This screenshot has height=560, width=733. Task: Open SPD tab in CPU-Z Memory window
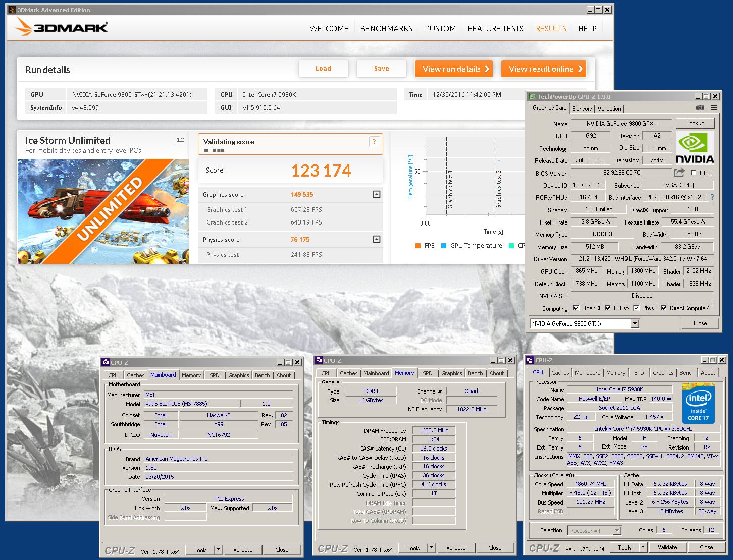[x=428, y=373]
